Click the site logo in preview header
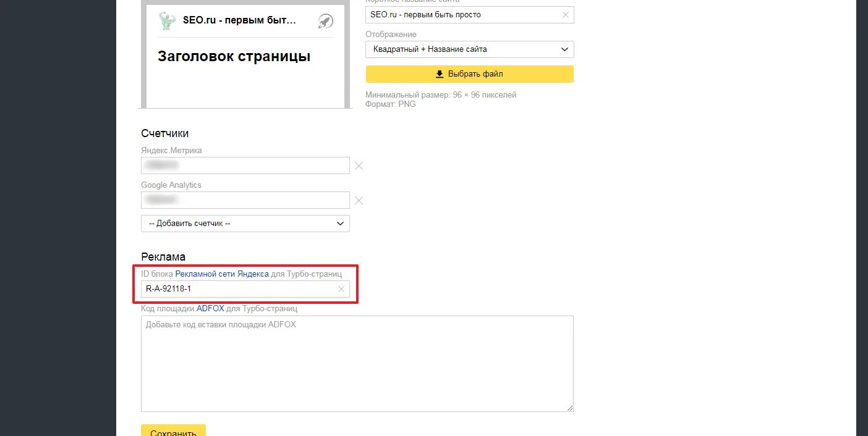Viewport: 868px width, 436px height. (167, 21)
